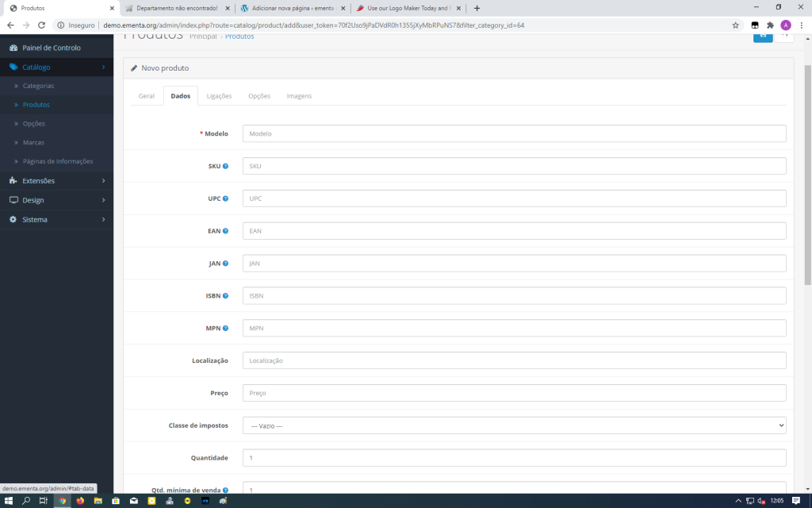812x508 pixels.
Task: Reload the page in the browser
Action: [x=41, y=25]
